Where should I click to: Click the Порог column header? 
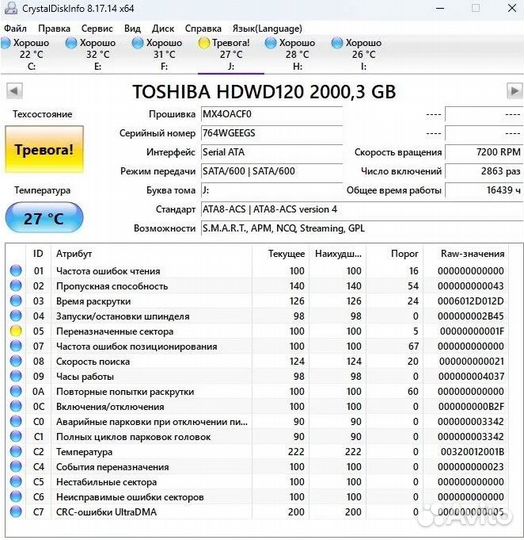pos(395,254)
